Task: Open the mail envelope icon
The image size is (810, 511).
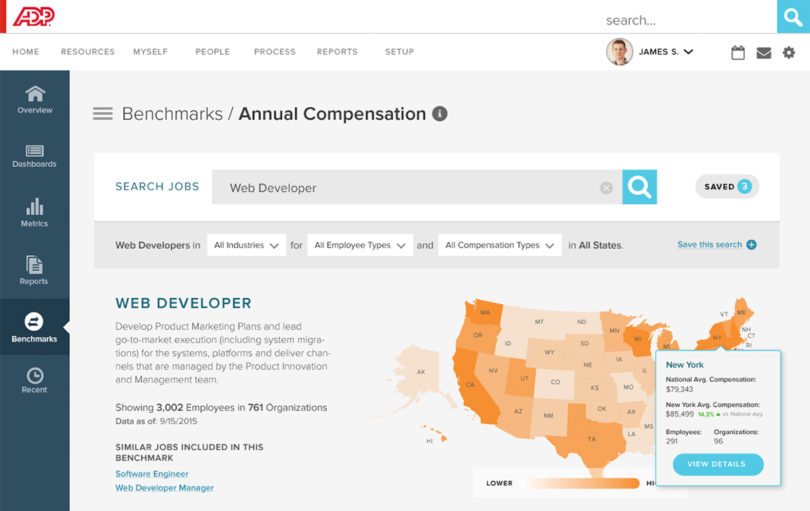Action: click(x=764, y=53)
